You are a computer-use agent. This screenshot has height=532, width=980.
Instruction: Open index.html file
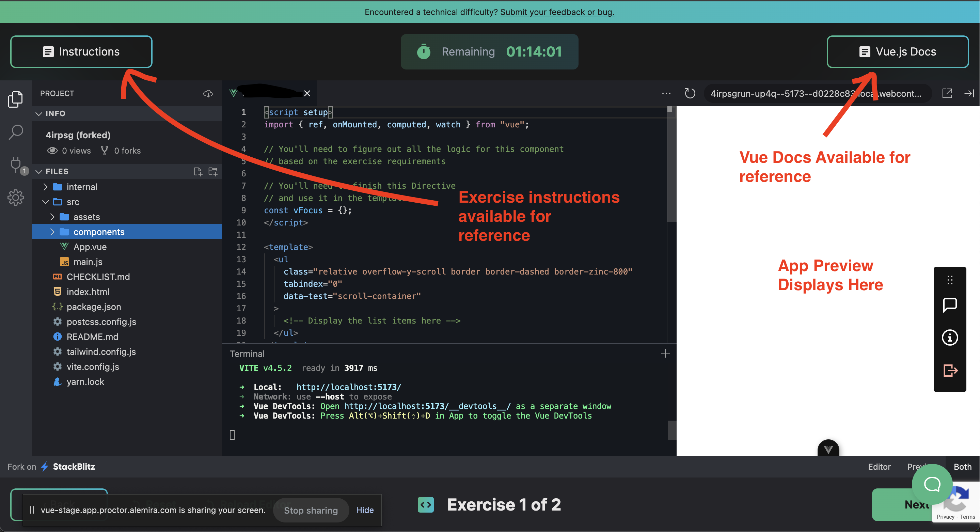[x=88, y=292]
